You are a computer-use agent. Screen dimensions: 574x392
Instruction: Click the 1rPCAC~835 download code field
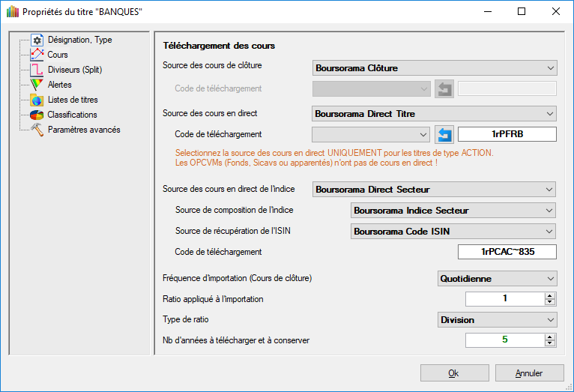click(x=507, y=251)
